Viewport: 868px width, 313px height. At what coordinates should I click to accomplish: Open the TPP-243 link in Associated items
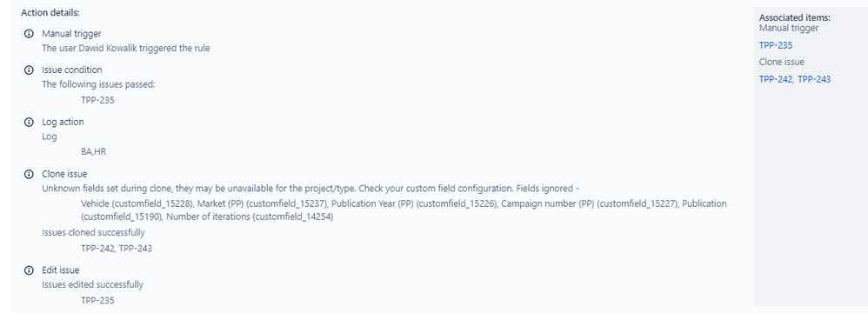coord(814,79)
